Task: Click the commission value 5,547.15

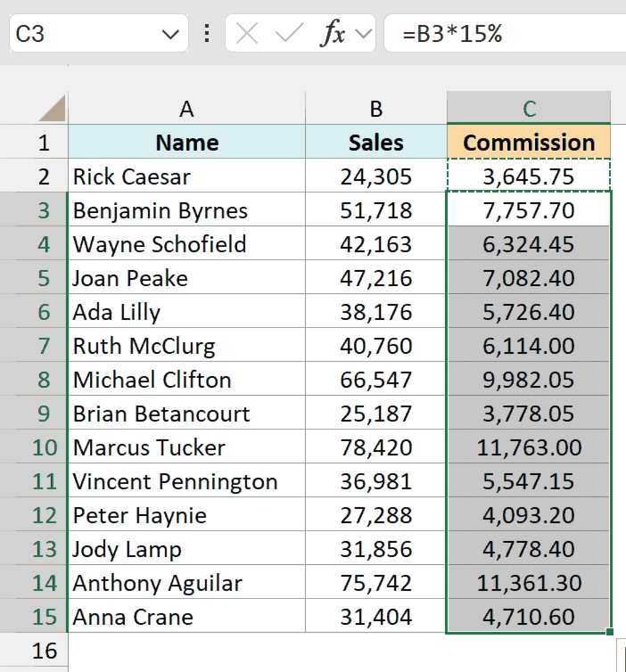Action: pos(529,481)
